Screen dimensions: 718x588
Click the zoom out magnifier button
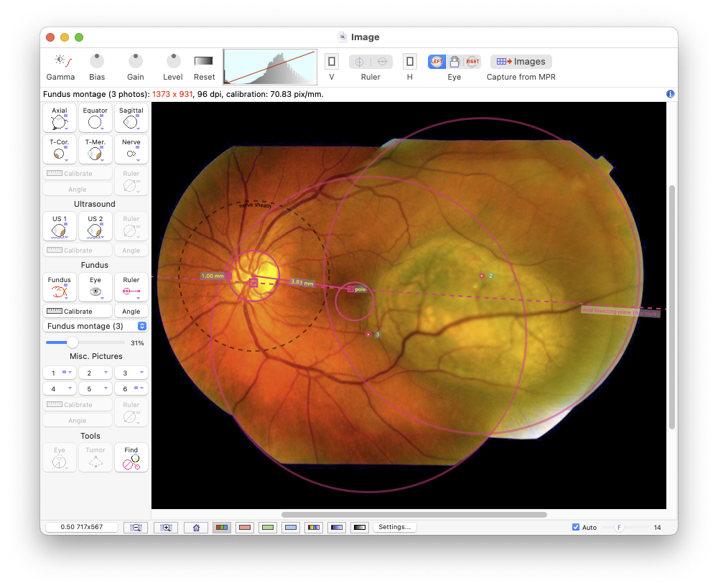coord(136,528)
